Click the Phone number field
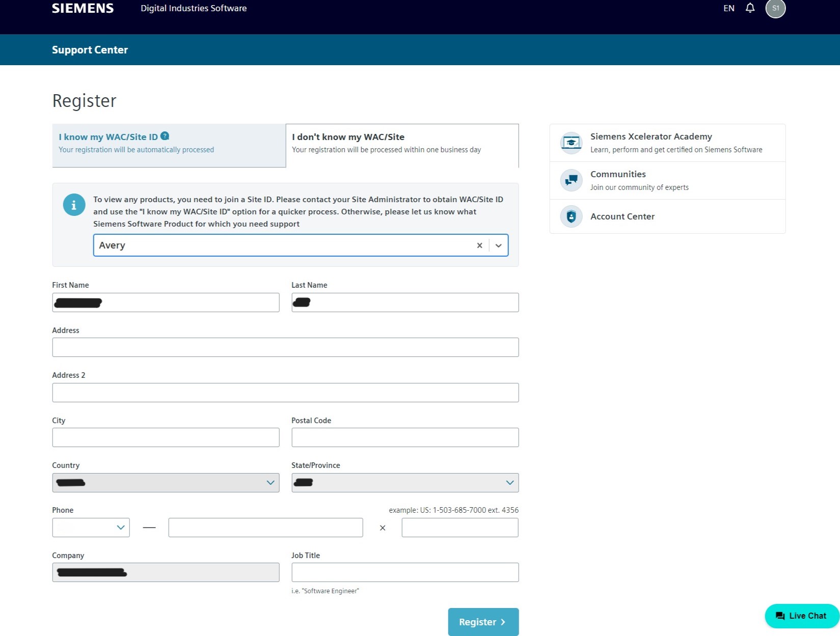Image resolution: width=840 pixels, height=636 pixels. pyautogui.click(x=265, y=528)
